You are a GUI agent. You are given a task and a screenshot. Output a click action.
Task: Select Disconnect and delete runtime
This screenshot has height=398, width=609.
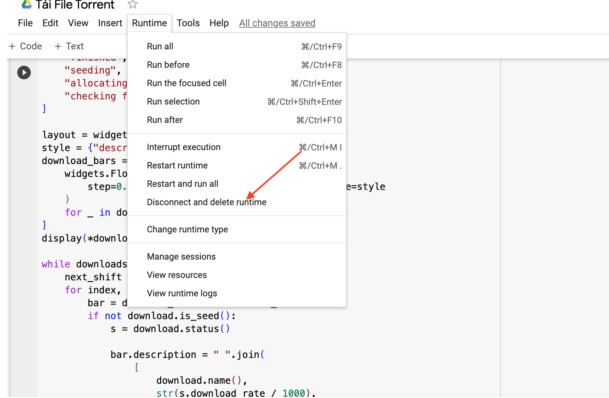[x=237, y=202]
